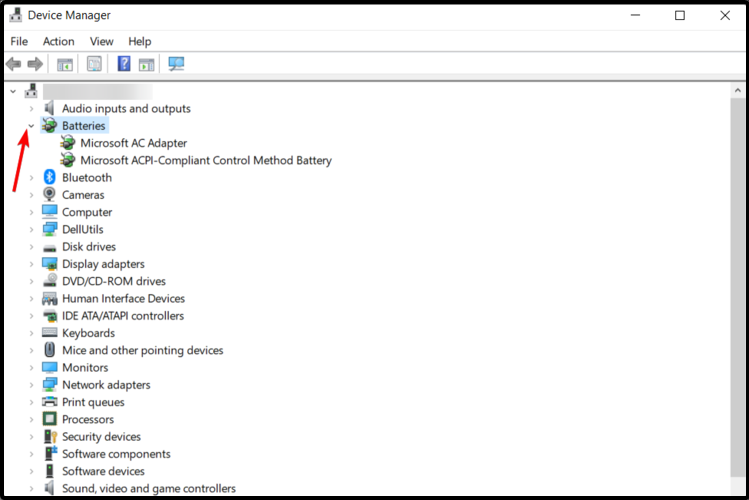Click the Human Interface Devices icon
The width and height of the screenshot is (749, 500).
(x=50, y=298)
